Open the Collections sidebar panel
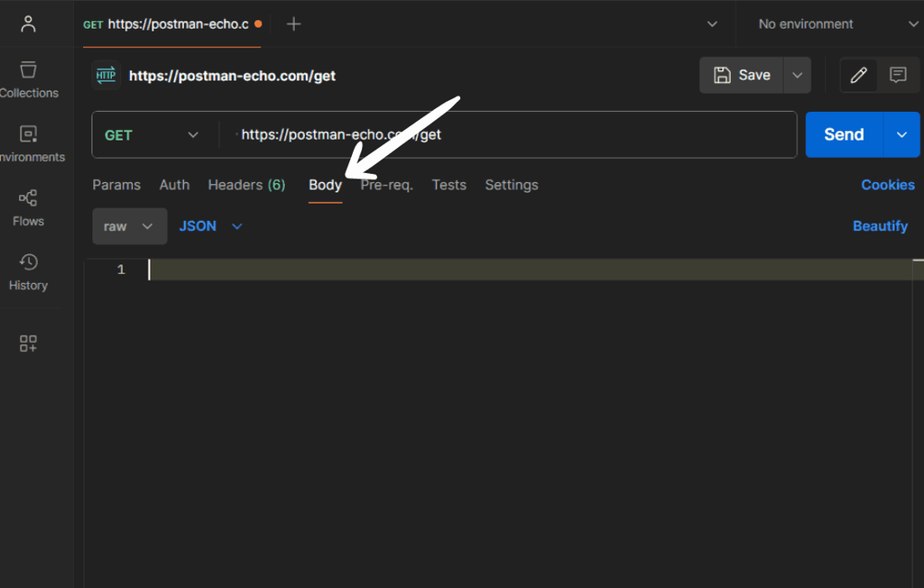The height and width of the screenshot is (588, 924). pos(28,79)
